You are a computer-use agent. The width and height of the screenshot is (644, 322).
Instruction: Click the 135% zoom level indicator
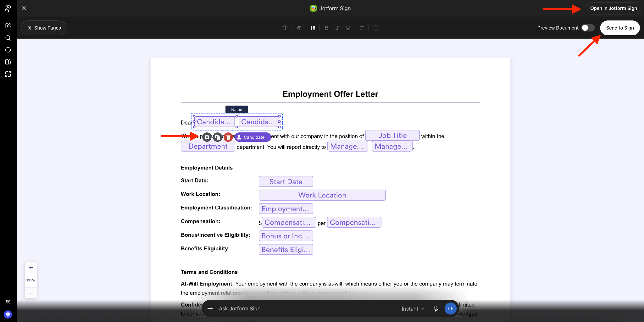click(x=31, y=280)
